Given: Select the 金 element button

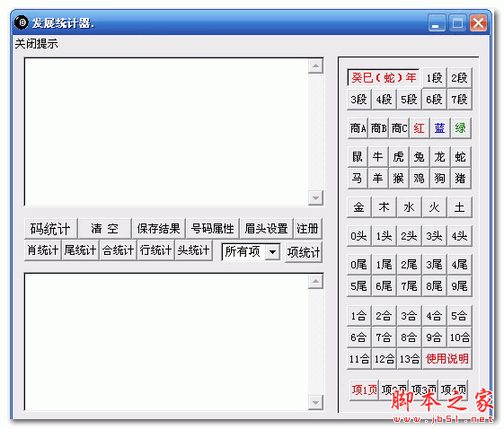Looking at the screenshot, I should pos(359,207).
